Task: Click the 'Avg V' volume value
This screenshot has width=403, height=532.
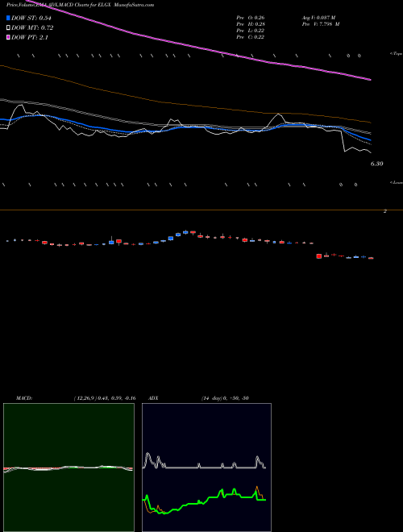Action: point(318,17)
